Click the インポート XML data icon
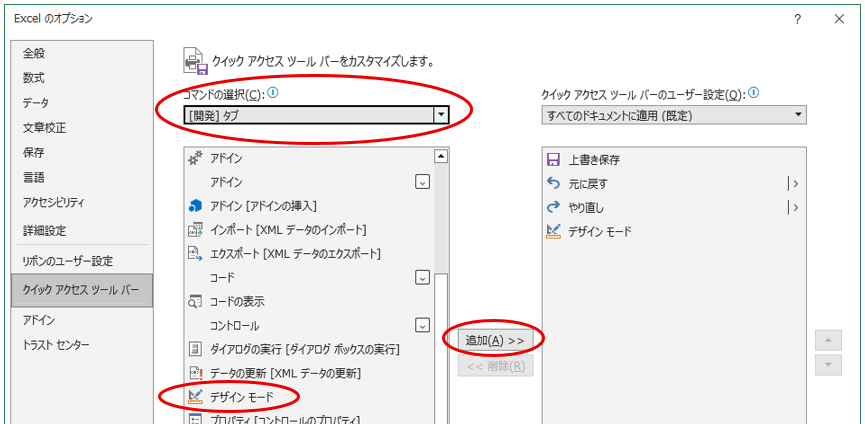Screen dimensions: 865x424 pyautogui.click(x=196, y=229)
